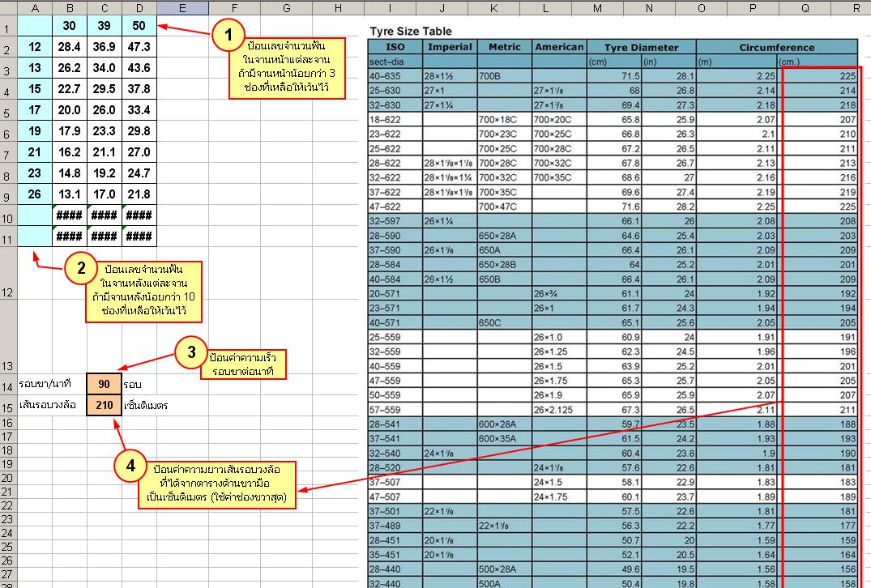Select ISO cell '32–597'
The height and width of the screenshot is (588, 871).
[395, 221]
